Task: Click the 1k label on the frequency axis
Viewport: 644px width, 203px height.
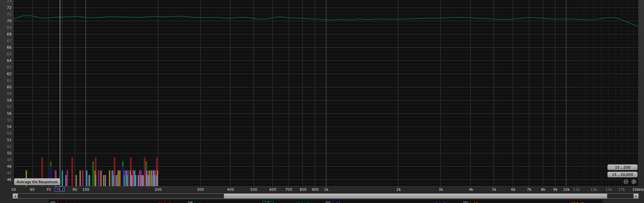Action: (326, 189)
